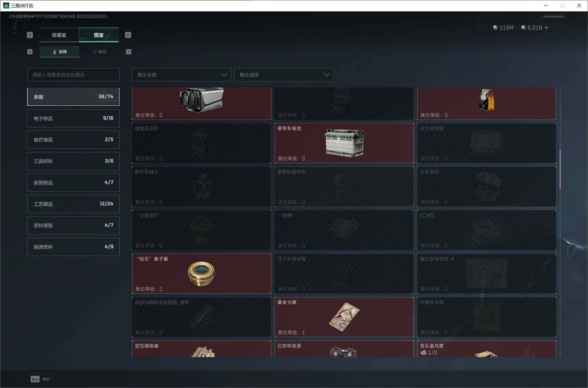Image resolution: width=588 pixels, height=388 pixels.
Task: Open the locked 印象派名画 card
Action: click(x=487, y=317)
